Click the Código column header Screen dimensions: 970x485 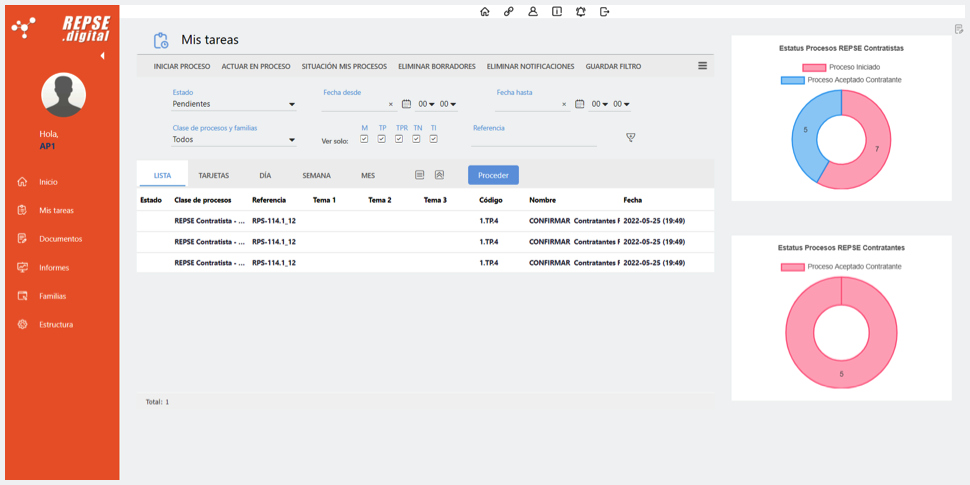pyautogui.click(x=491, y=200)
